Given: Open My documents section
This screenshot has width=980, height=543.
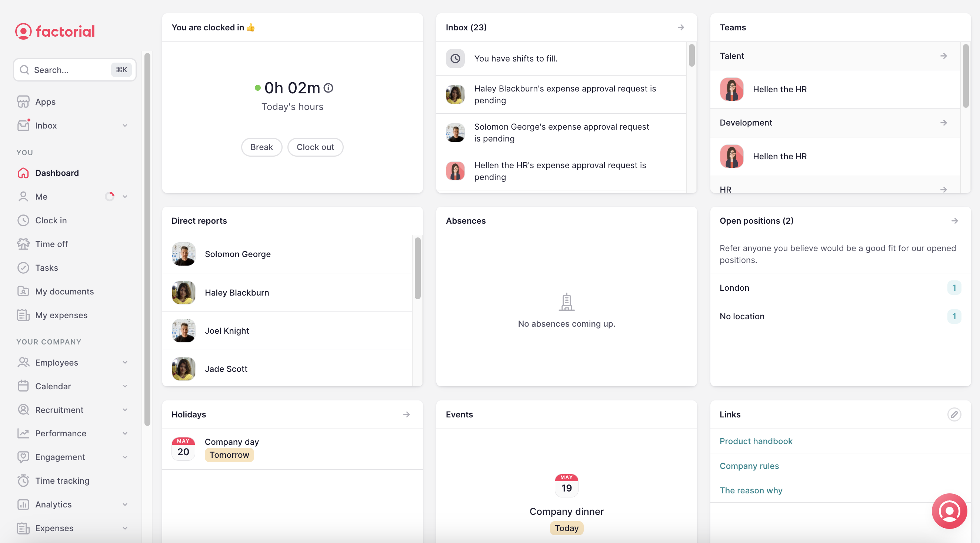Looking at the screenshot, I should (64, 291).
